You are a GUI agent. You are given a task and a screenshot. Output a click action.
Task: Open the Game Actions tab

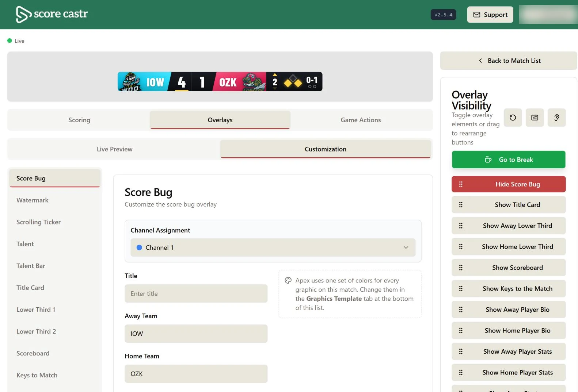tap(361, 120)
